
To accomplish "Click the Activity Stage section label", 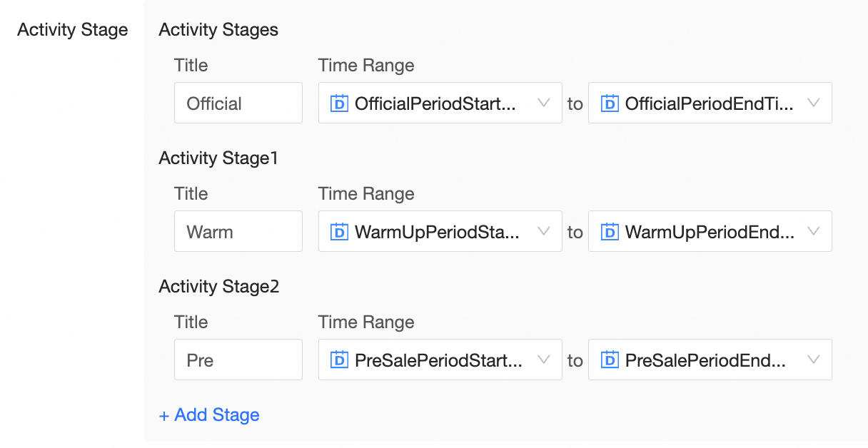I will click(73, 30).
